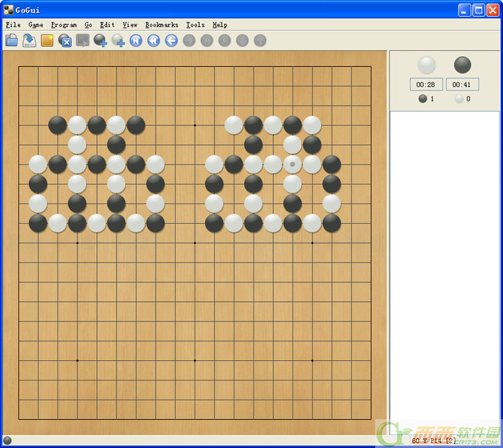Select the Setup Black stones tool
This screenshot has width=503, height=448.
click(100, 40)
